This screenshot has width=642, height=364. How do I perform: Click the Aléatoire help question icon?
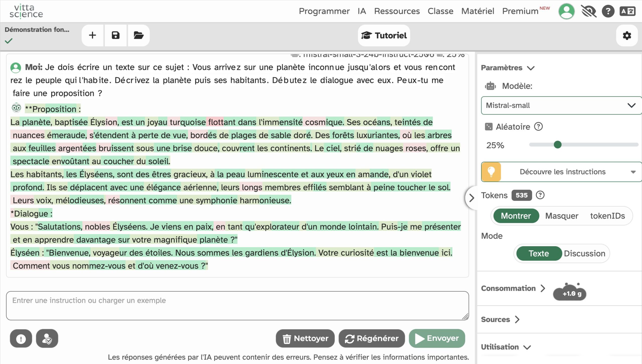538,127
